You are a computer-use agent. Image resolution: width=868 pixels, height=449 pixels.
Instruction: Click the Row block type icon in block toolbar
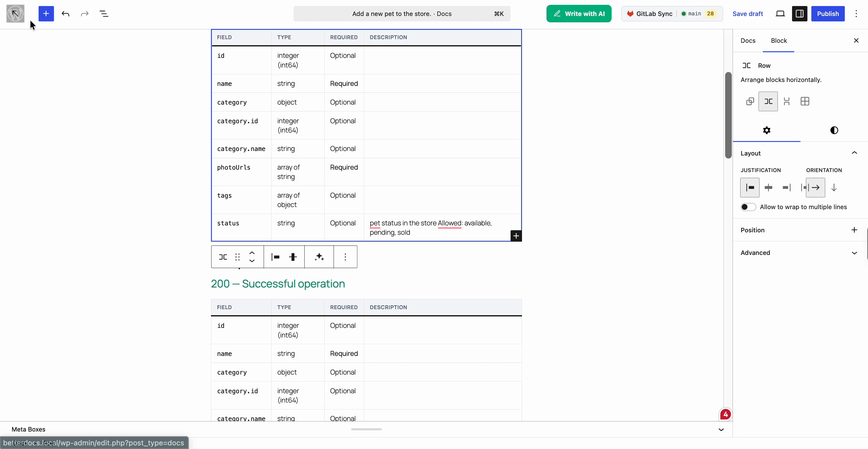pos(223,257)
